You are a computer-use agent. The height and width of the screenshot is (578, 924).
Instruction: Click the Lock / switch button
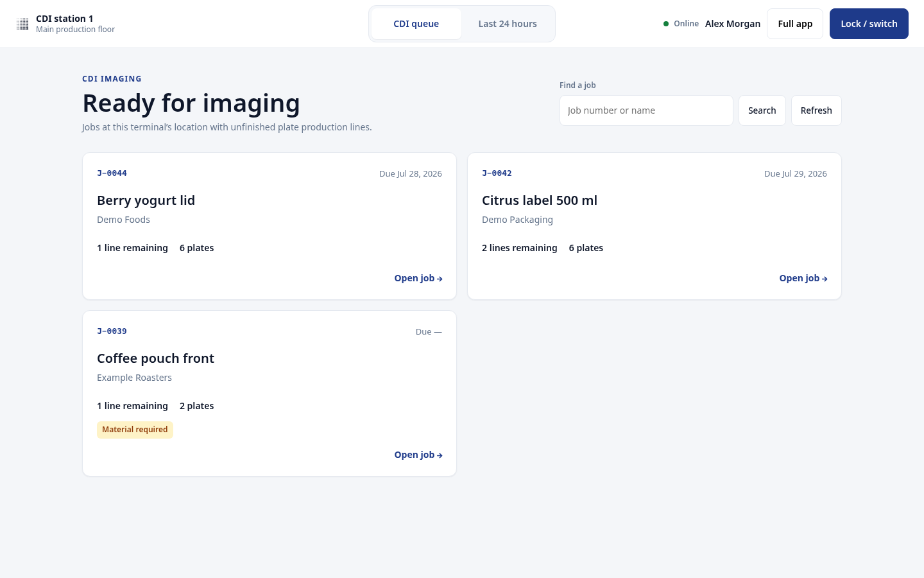pyautogui.click(x=869, y=24)
